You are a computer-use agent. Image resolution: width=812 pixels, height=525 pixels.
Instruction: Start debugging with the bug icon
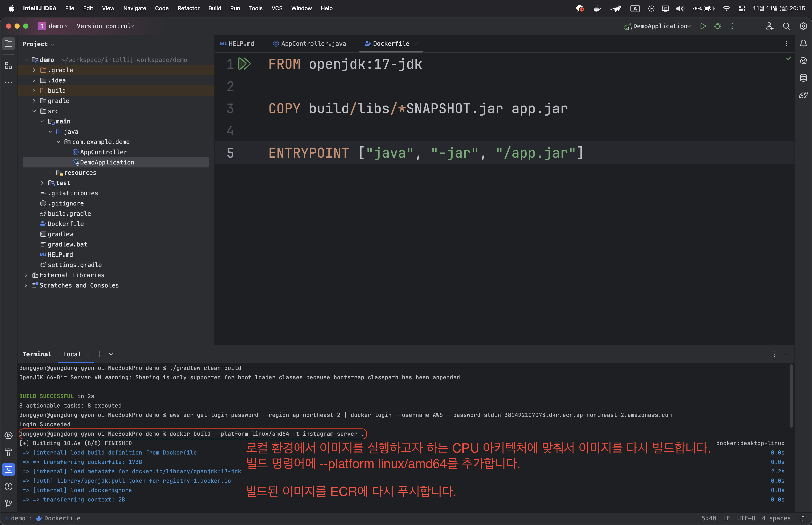[x=717, y=26]
